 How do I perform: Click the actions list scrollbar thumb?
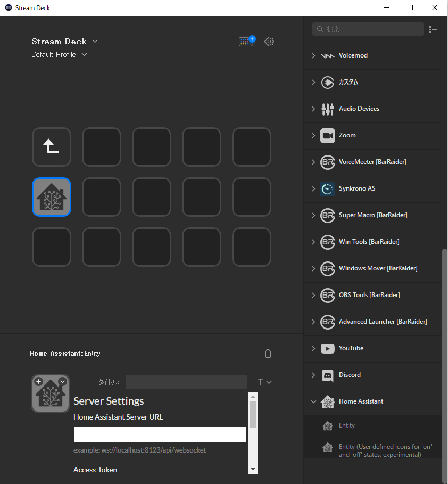pos(445,366)
